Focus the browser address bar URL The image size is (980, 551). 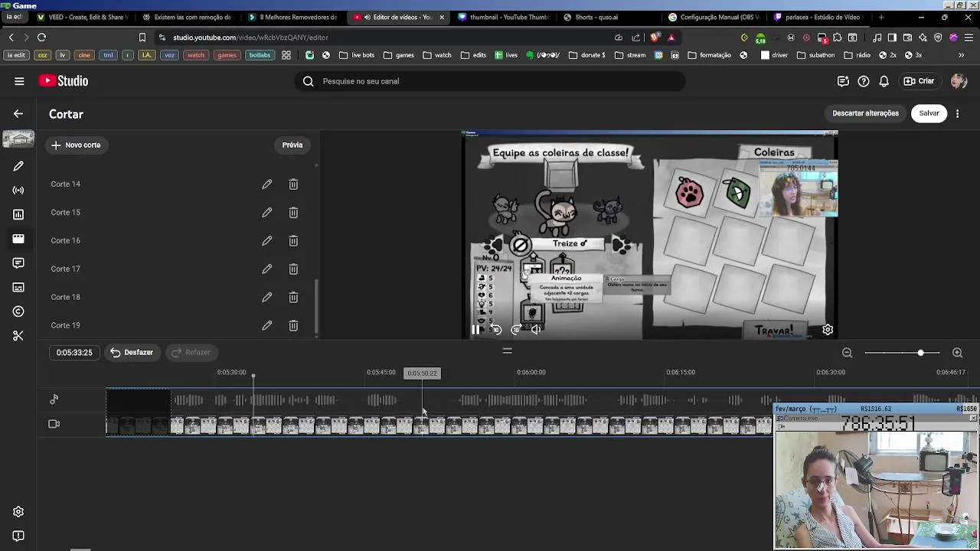(x=250, y=37)
